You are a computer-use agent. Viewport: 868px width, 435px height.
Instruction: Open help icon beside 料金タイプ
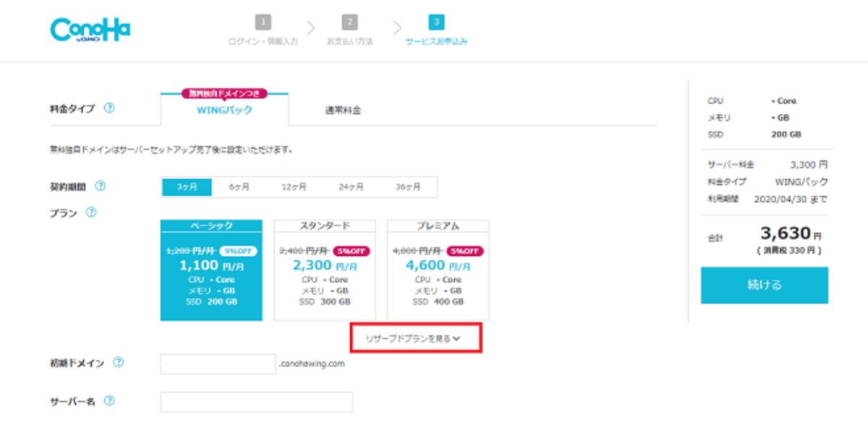(x=109, y=108)
